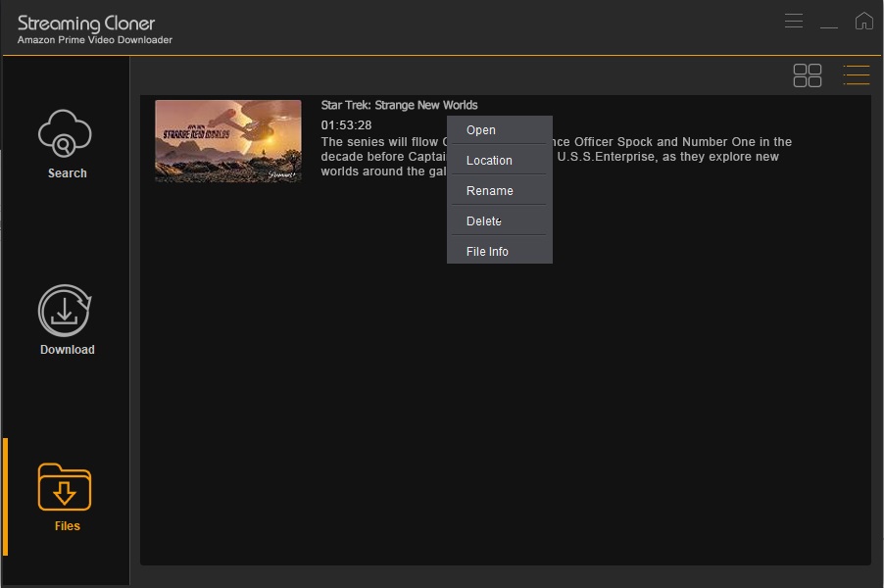Click the Amazon Prime Video Downloader subtitle

click(x=95, y=40)
